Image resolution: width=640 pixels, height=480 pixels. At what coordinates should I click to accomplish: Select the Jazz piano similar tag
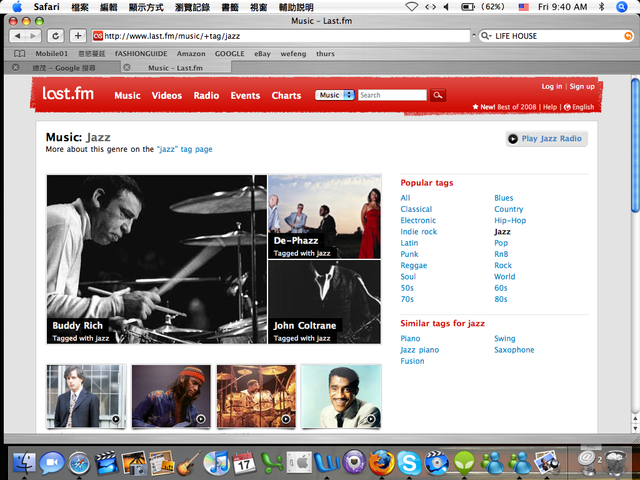click(x=420, y=350)
